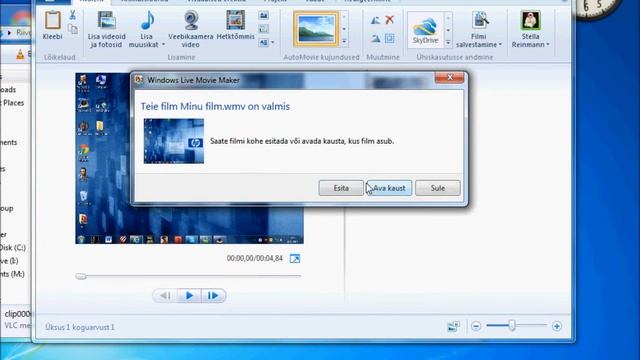Click the 00:00,00/00:04,84 time text
Image resolution: width=640 pixels, height=360 pixels.
(x=255, y=258)
